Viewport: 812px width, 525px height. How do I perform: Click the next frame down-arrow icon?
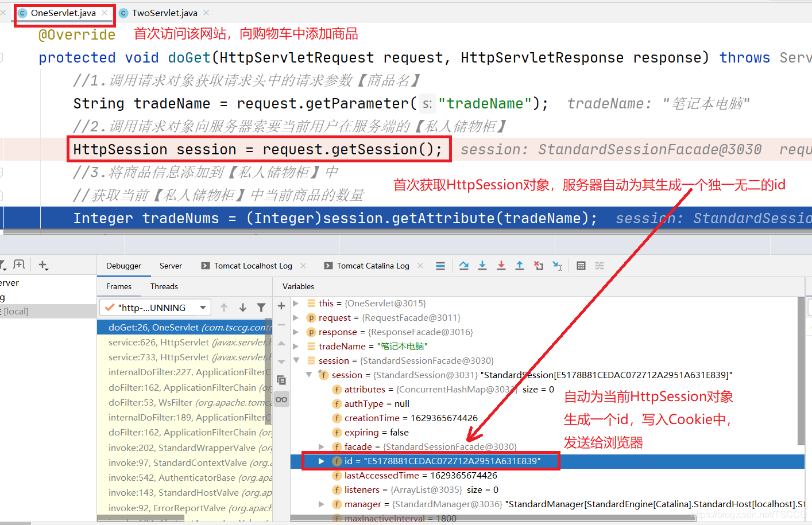click(243, 308)
